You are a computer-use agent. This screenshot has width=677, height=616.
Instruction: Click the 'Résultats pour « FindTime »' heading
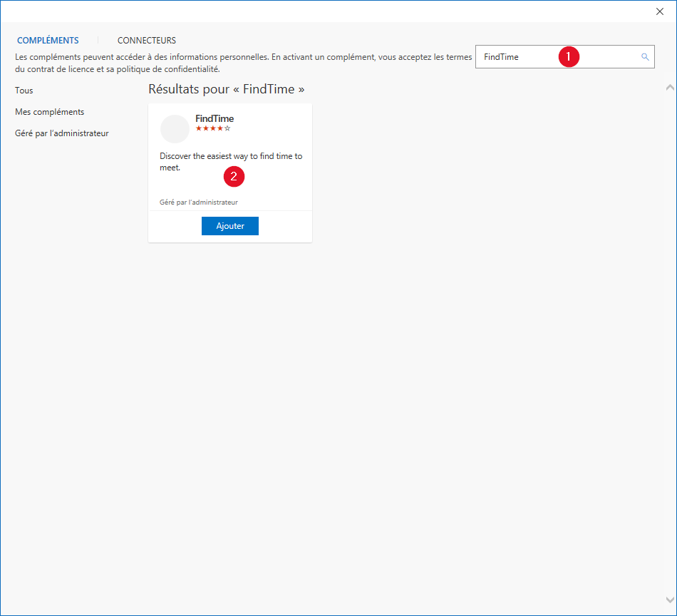click(226, 89)
